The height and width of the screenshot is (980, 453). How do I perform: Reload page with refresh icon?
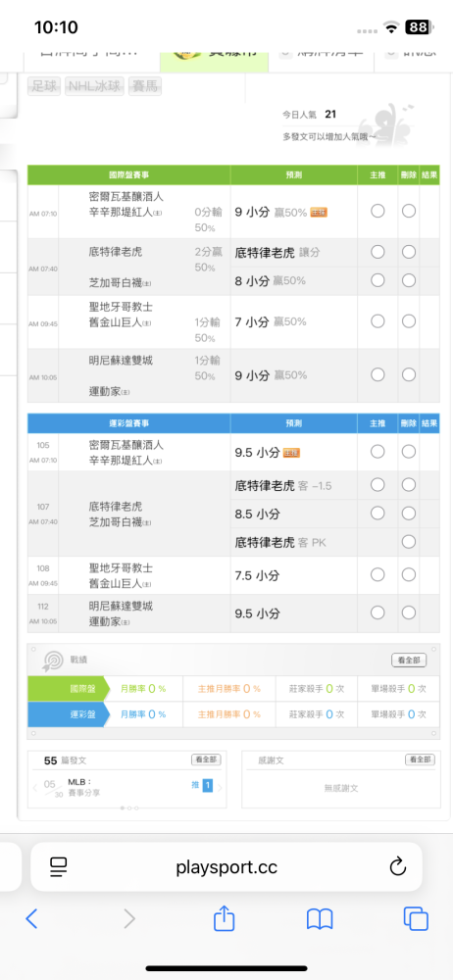[398, 867]
